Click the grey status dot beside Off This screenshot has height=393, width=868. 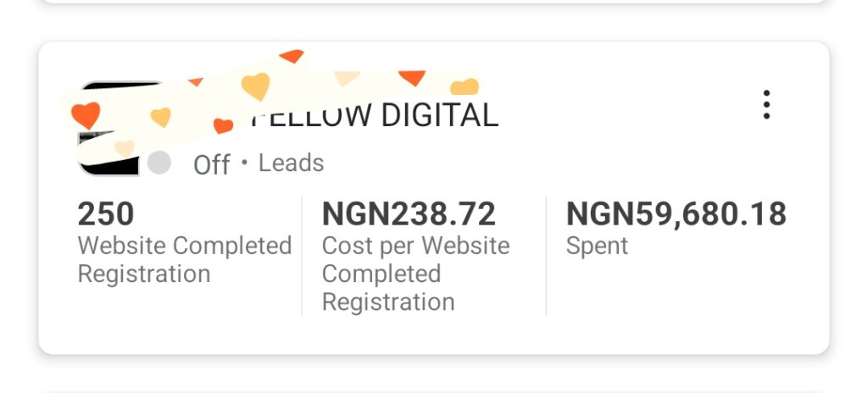point(159,163)
